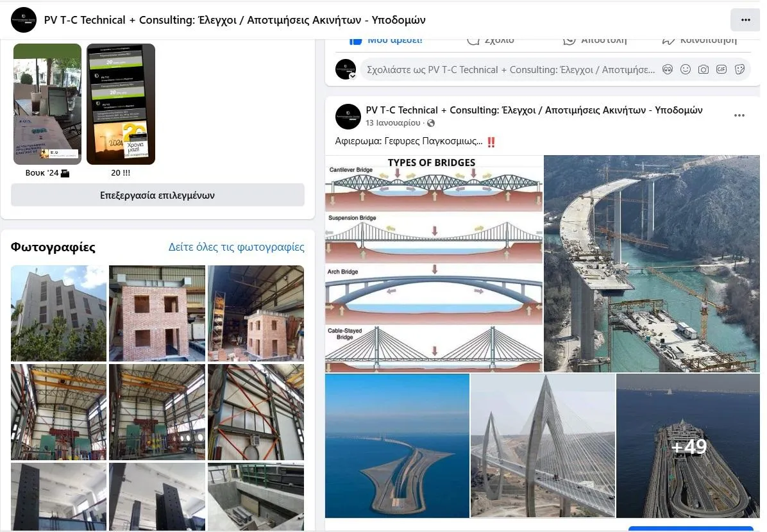
Task: Click the Επεξεργασία επιλεγμένων button
Action: (158, 195)
